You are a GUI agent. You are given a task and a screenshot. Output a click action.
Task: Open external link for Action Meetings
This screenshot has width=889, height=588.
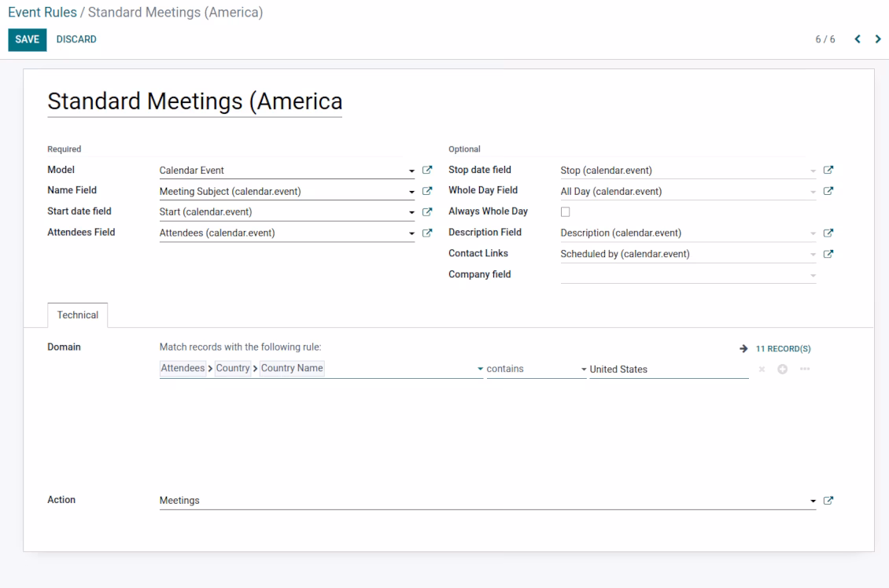coord(828,500)
